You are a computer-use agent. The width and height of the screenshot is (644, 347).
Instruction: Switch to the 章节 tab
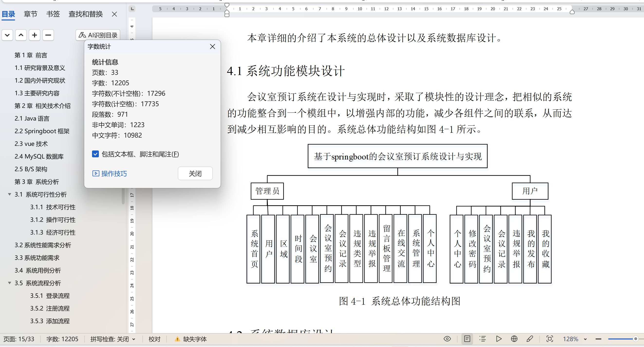[30, 14]
